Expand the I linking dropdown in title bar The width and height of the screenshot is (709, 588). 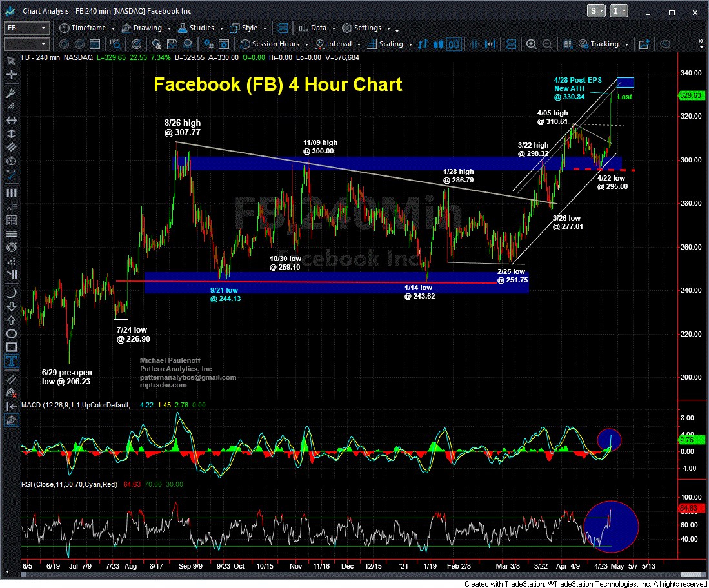point(619,11)
